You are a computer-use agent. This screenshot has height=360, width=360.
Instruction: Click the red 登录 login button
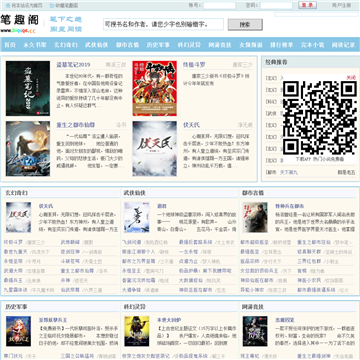(307, 5)
